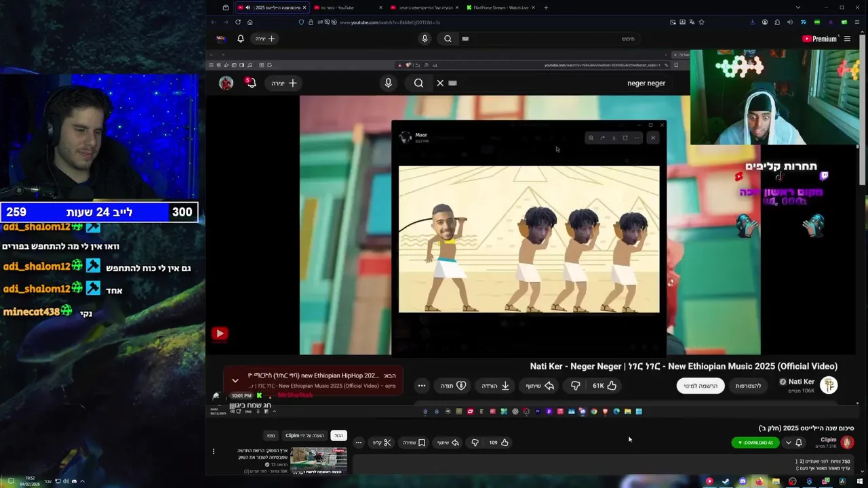Click the inner YouTube notification bell with red badge

(251, 83)
